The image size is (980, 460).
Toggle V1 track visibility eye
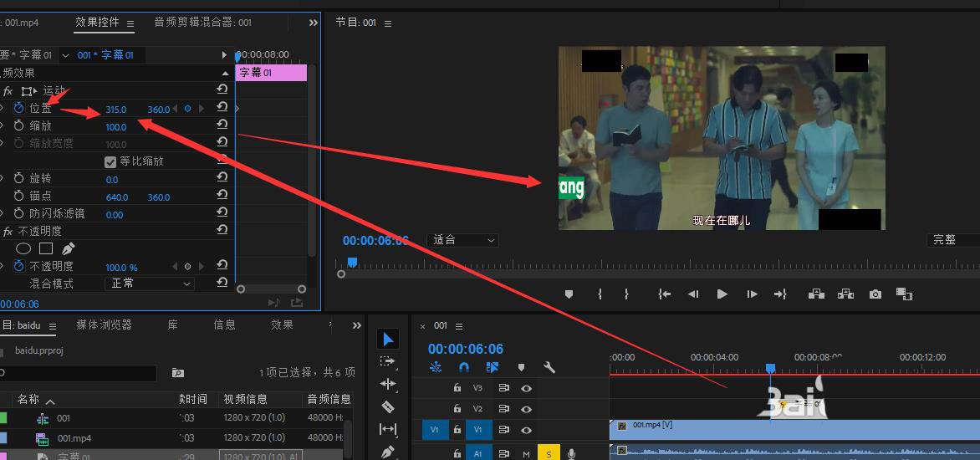point(526,430)
